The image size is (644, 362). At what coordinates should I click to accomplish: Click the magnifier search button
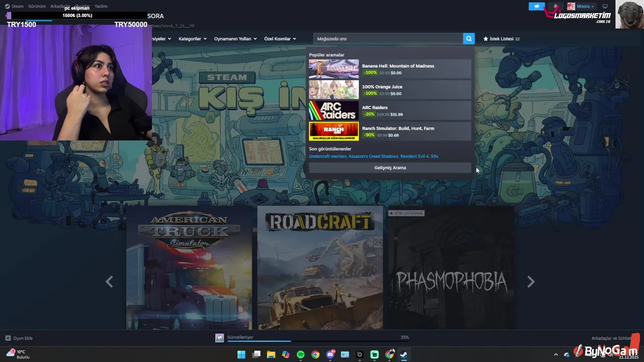click(468, 39)
